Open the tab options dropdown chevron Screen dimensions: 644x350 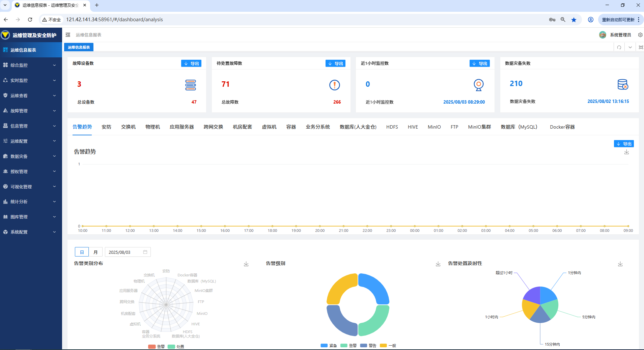pyautogui.click(x=630, y=47)
